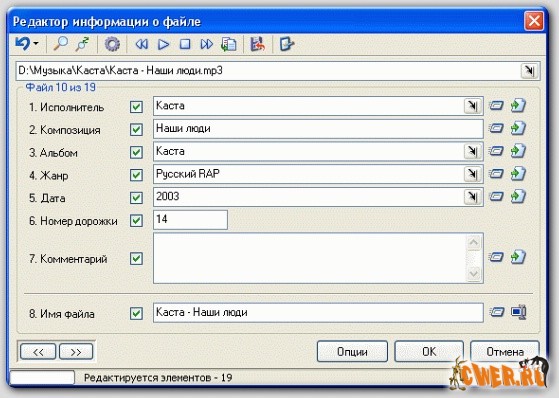Open the Дата dropdown arrow
This screenshot has height=398, width=559.
pyautogui.click(x=472, y=197)
